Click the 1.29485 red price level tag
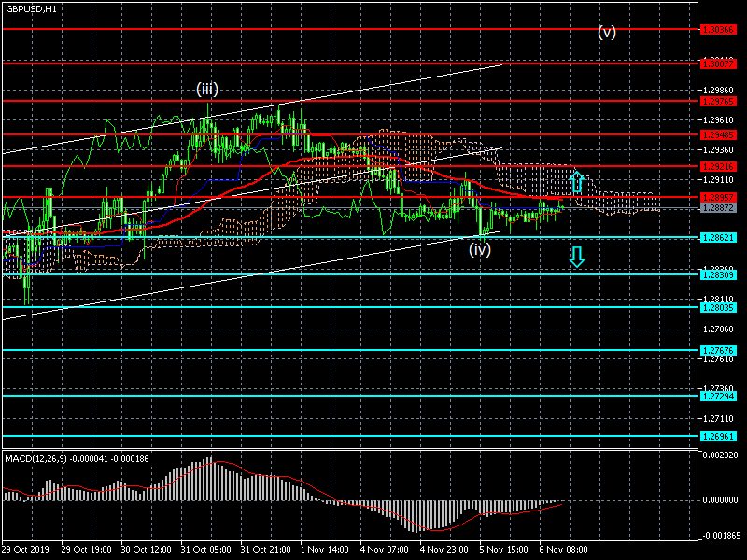This screenshot has width=747, height=560. pyautogui.click(x=718, y=135)
